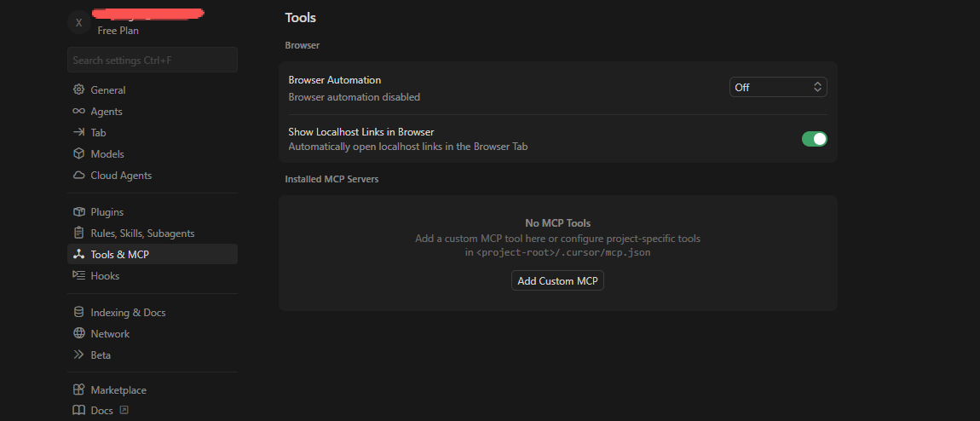
Task: Click the Hooks icon in sidebar
Action: coord(78,276)
